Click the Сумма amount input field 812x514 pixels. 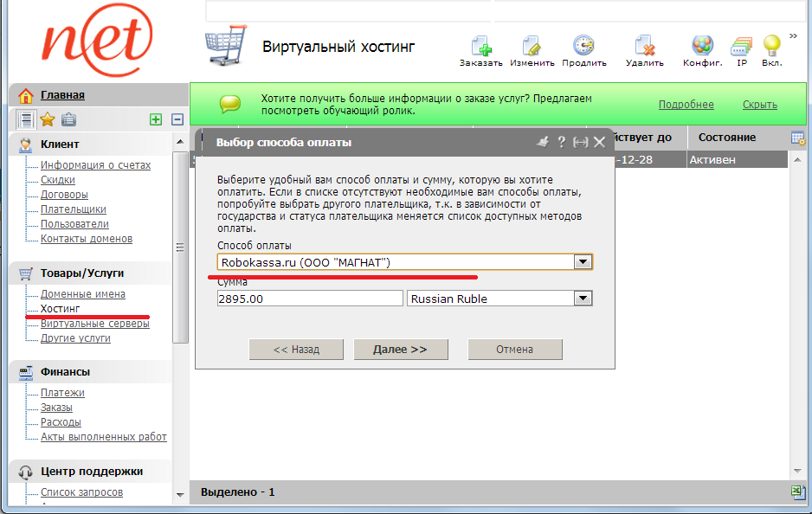tap(309, 299)
